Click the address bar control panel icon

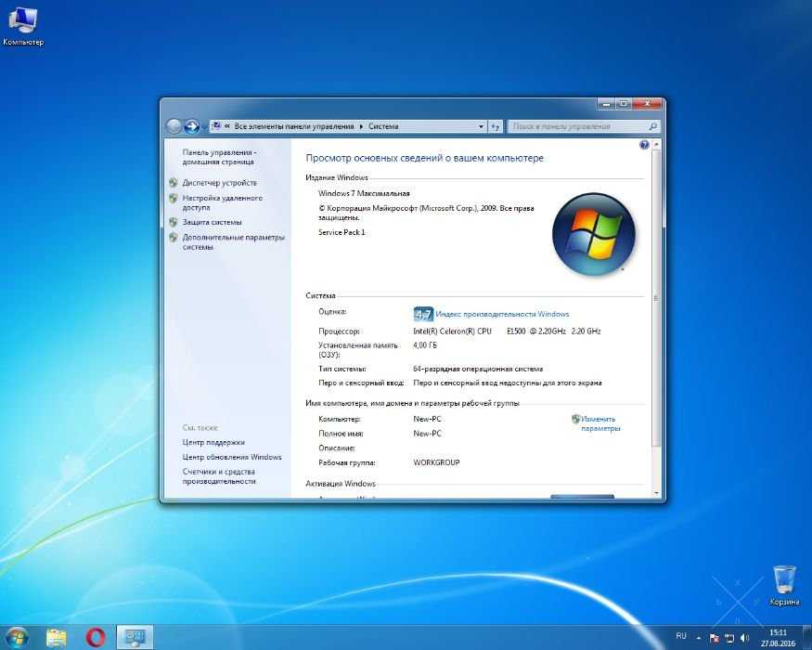coord(217,126)
